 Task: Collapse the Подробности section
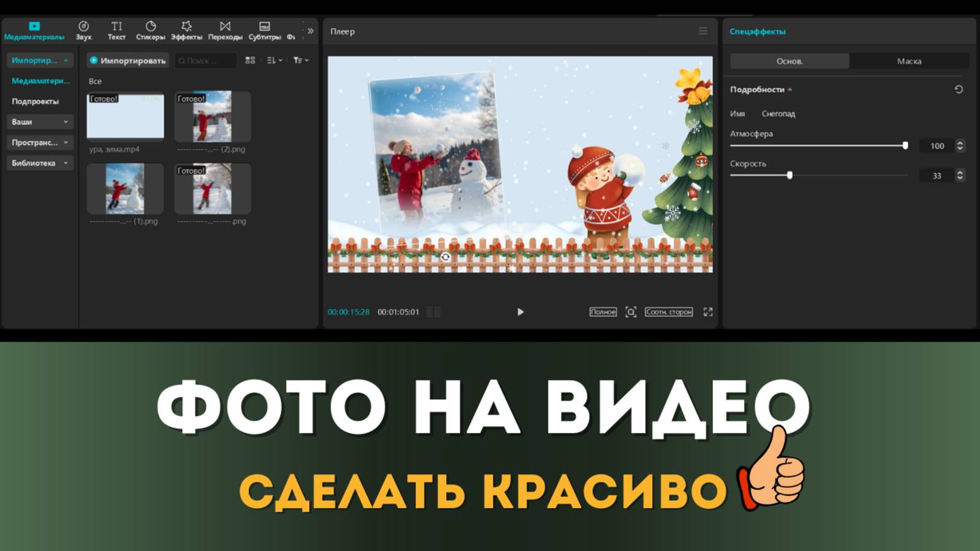click(x=790, y=89)
